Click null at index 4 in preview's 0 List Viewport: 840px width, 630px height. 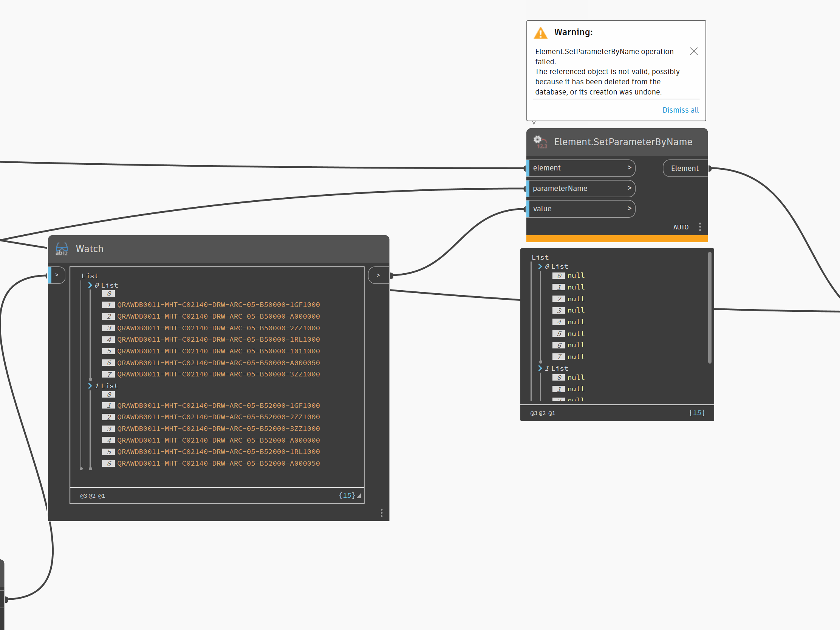coord(576,322)
